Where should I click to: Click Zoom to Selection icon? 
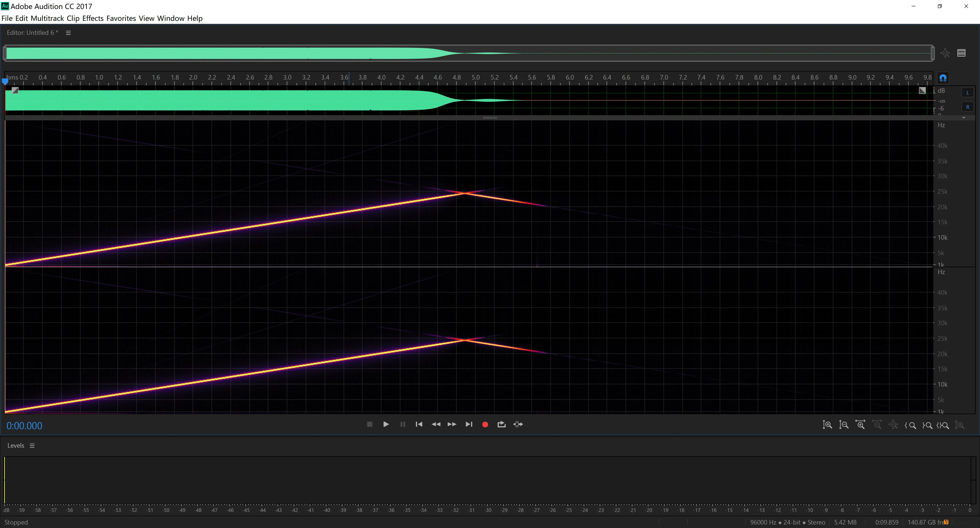point(943,425)
